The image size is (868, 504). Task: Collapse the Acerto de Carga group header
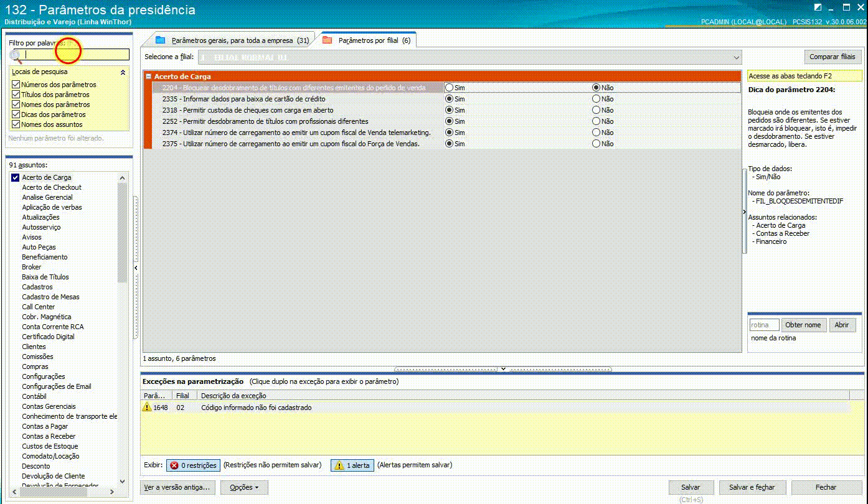pos(148,77)
